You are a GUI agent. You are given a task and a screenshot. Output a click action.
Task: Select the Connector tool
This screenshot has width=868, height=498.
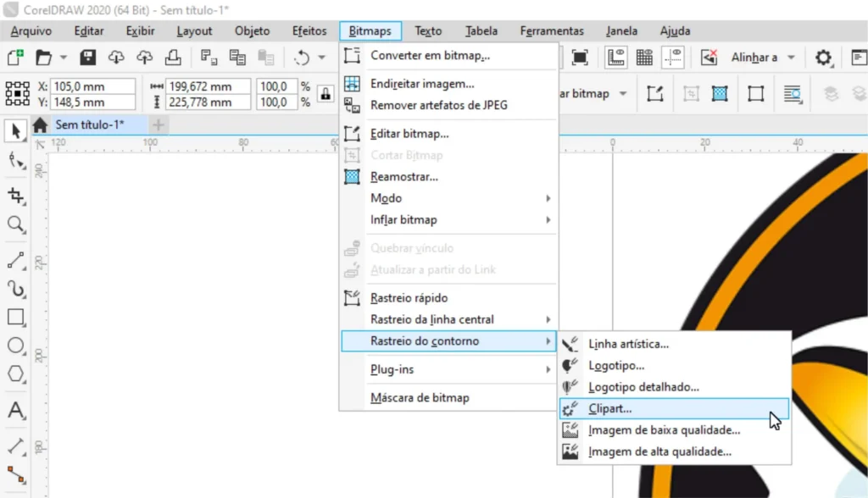pyautogui.click(x=16, y=475)
